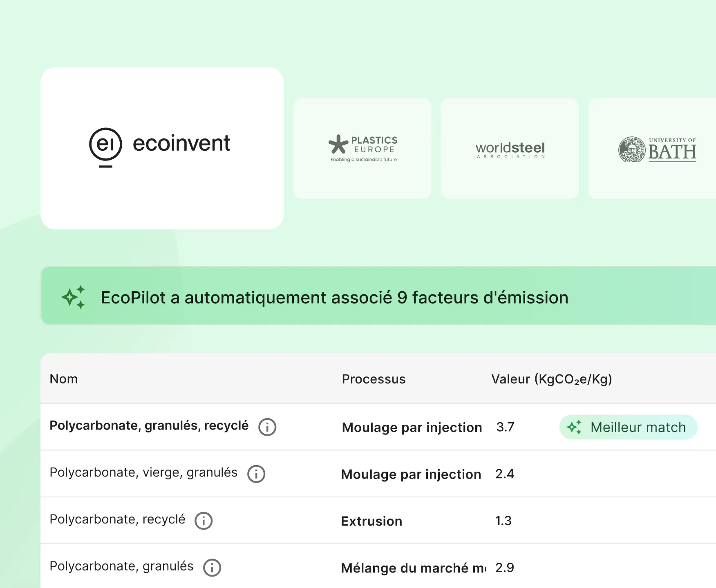The width and height of the screenshot is (716, 588).
Task: Choose the University of Bath card
Action: [652, 149]
